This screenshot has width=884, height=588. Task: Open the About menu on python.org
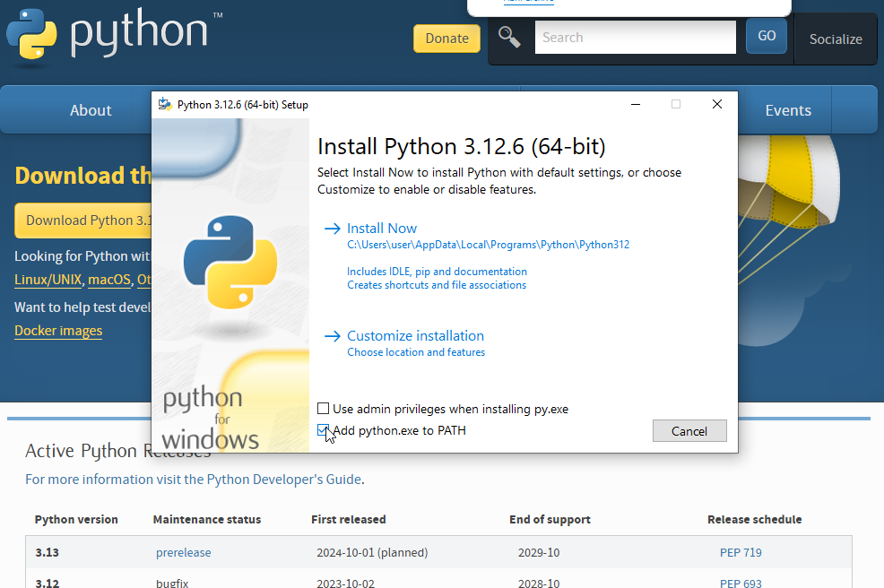click(x=91, y=110)
